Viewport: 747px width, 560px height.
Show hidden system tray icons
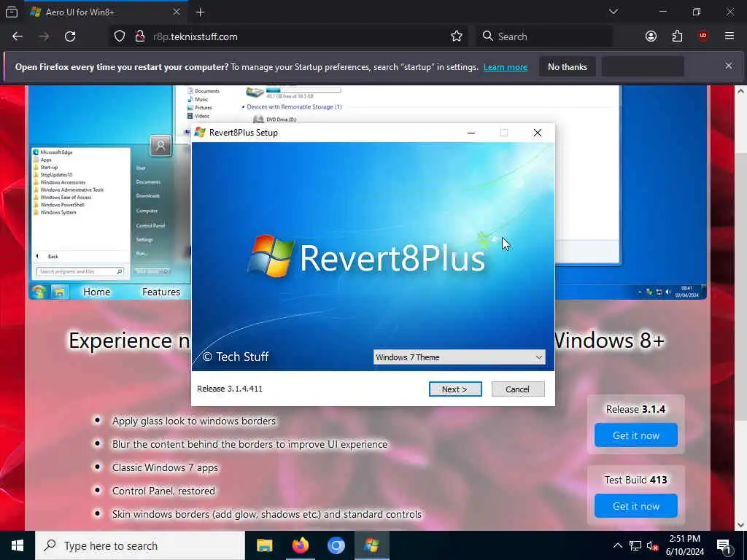tap(617, 545)
